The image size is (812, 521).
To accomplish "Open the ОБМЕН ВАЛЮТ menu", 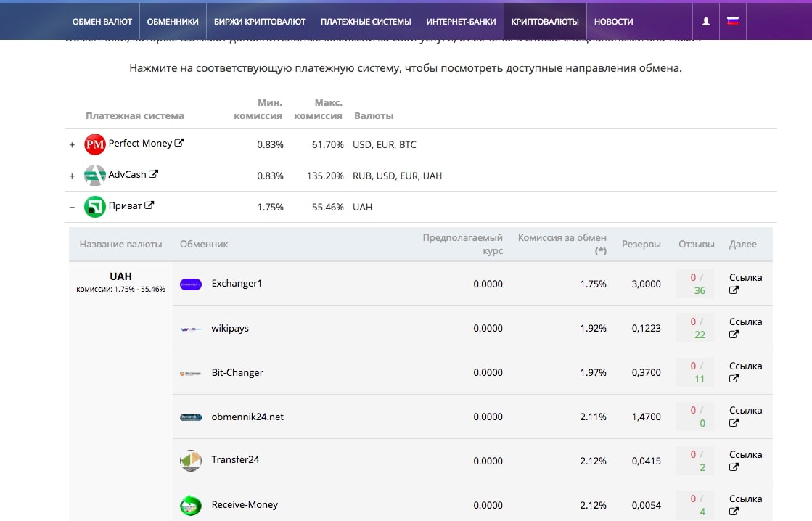I will (102, 22).
